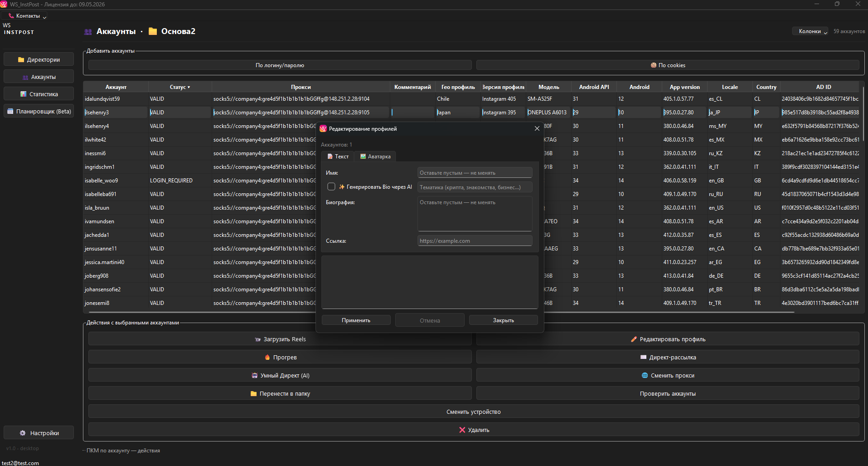This screenshot has height=466, width=868.
Task: Close the Редактирование профилей dialog
Action: [x=537, y=128]
